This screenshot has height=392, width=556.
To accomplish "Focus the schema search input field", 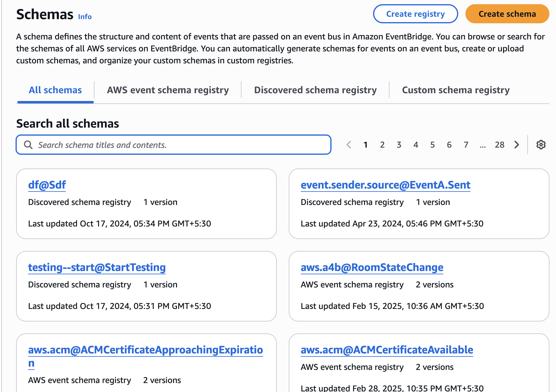I will pyautogui.click(x=179, y=145).
